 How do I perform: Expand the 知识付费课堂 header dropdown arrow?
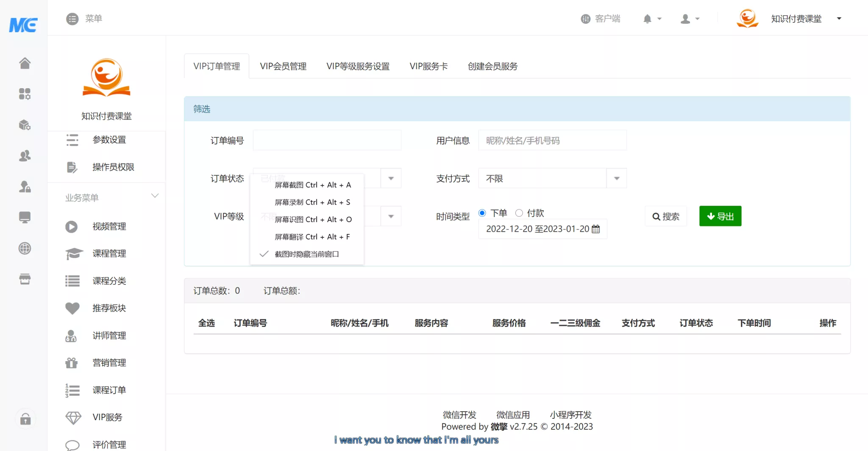pyautogui.click(x=839, y=19)
